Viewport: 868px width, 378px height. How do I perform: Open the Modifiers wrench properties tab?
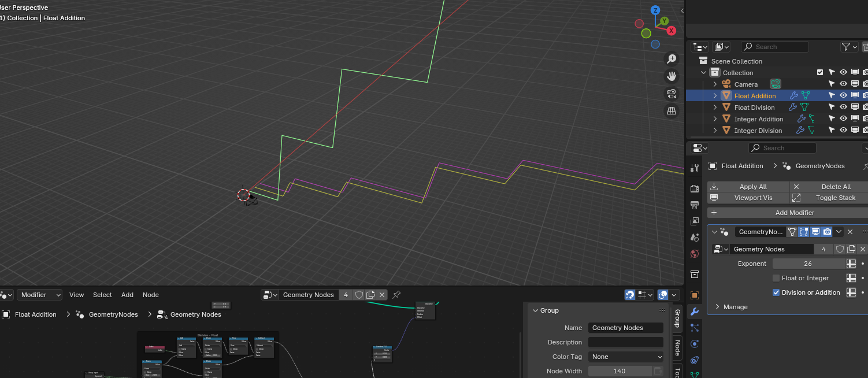pos(695,312)
